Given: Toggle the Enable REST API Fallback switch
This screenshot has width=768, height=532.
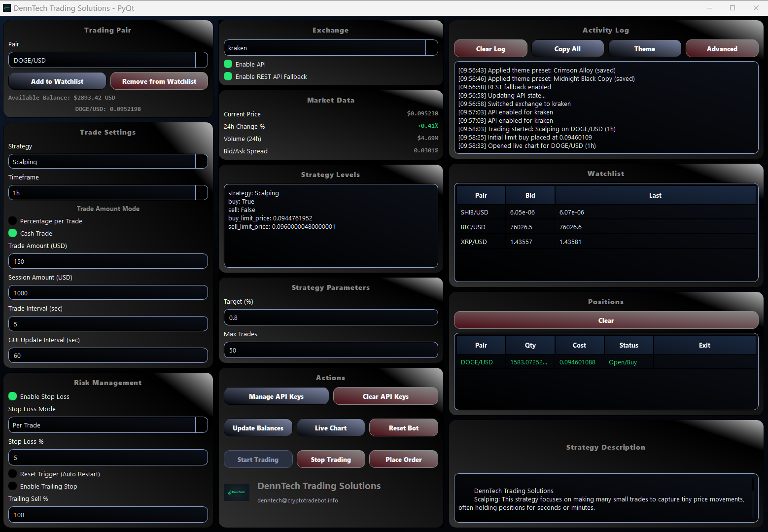Looking at the screenshot, I should [x=228, y=76].
